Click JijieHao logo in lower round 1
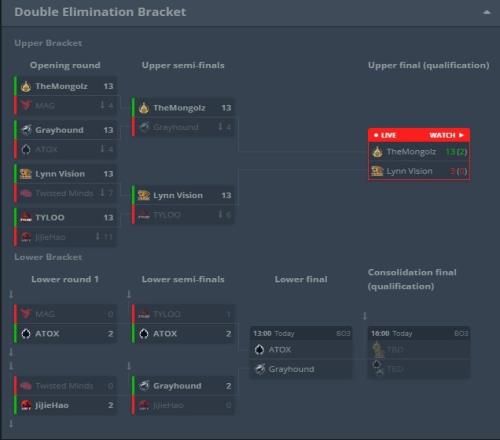This screenshot has height=440, width=500. pos(26,405)
